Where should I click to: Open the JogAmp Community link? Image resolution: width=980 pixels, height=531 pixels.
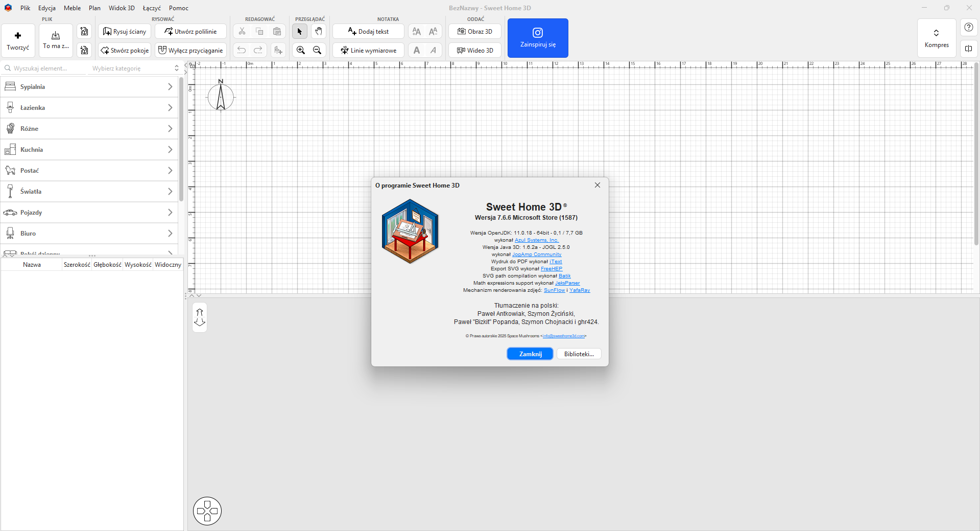[537, 255]
